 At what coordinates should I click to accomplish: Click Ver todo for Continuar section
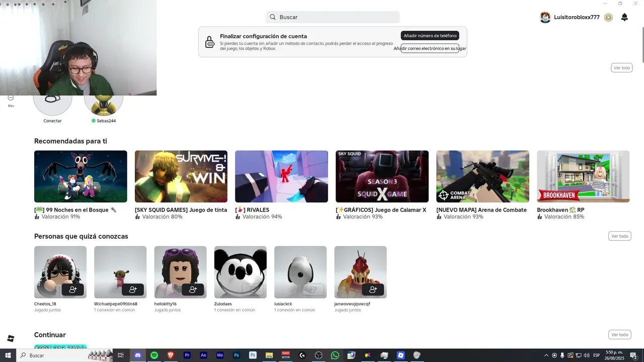point(620,335)
